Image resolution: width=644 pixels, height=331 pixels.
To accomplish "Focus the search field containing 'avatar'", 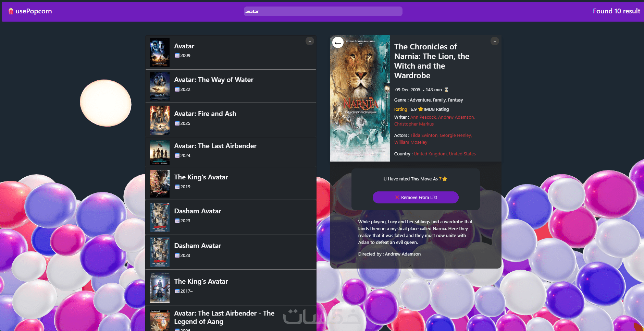I will [323, 11].
